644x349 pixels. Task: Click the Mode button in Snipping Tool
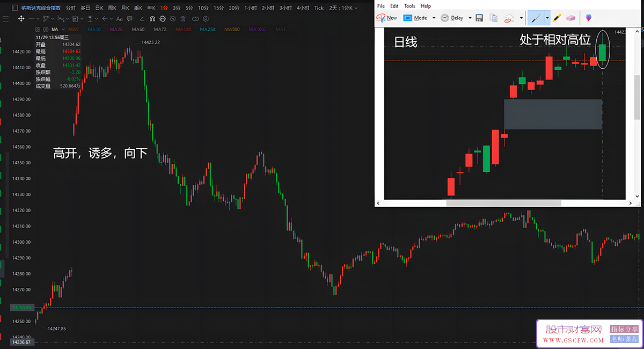tap(415, 18)
